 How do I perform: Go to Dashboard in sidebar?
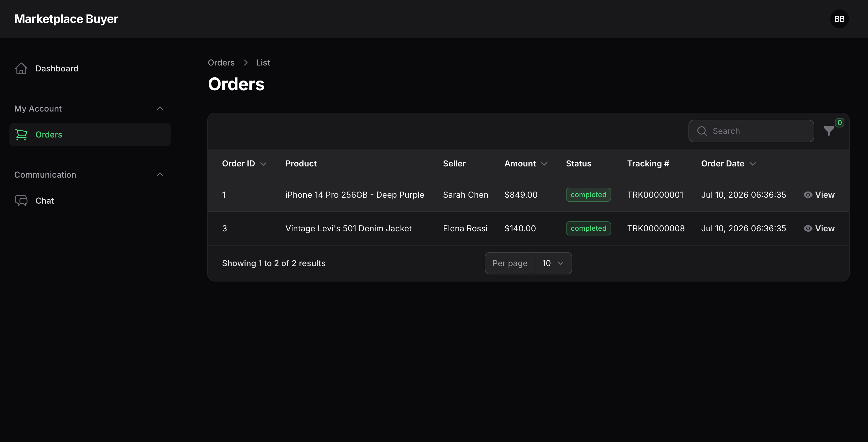90,68
